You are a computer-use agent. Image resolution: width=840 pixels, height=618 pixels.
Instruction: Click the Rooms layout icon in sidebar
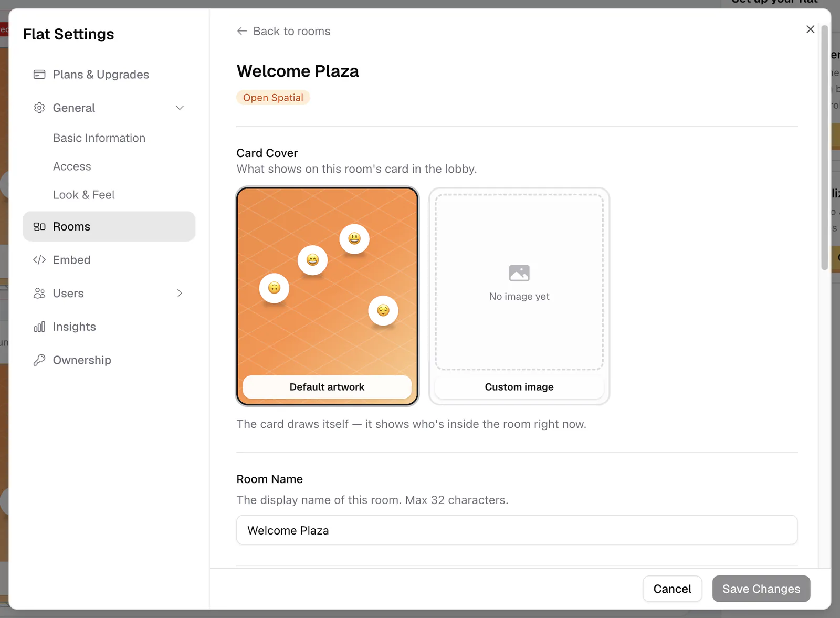[x=39, y=227]
